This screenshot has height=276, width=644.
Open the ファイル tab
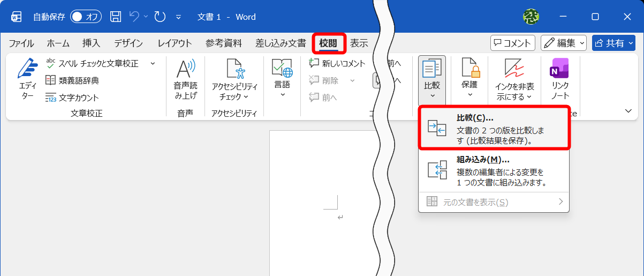[x=21, y=43]
